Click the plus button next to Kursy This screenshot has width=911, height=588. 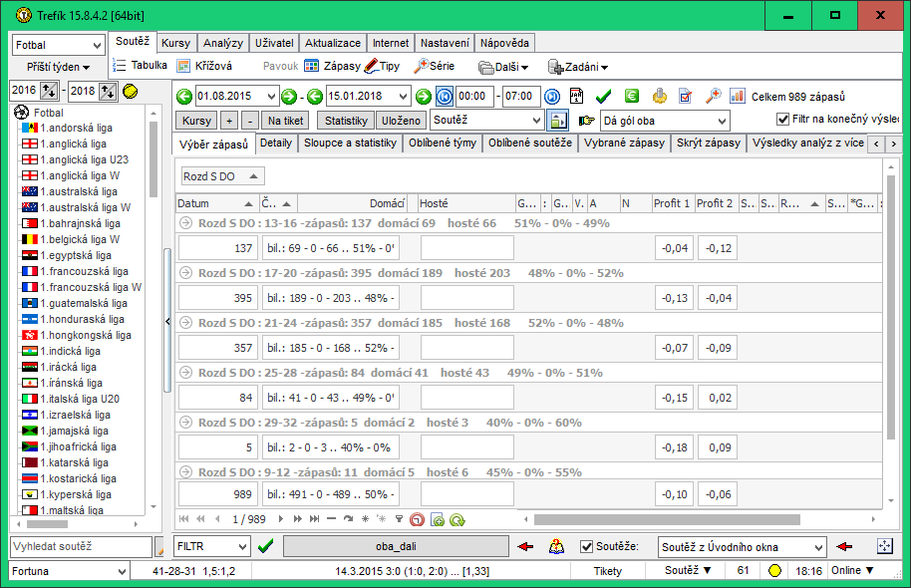229,121
